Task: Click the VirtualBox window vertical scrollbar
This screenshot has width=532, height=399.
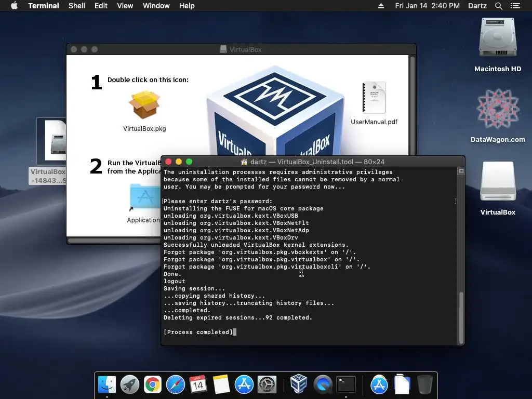Action: pos(413,105)
